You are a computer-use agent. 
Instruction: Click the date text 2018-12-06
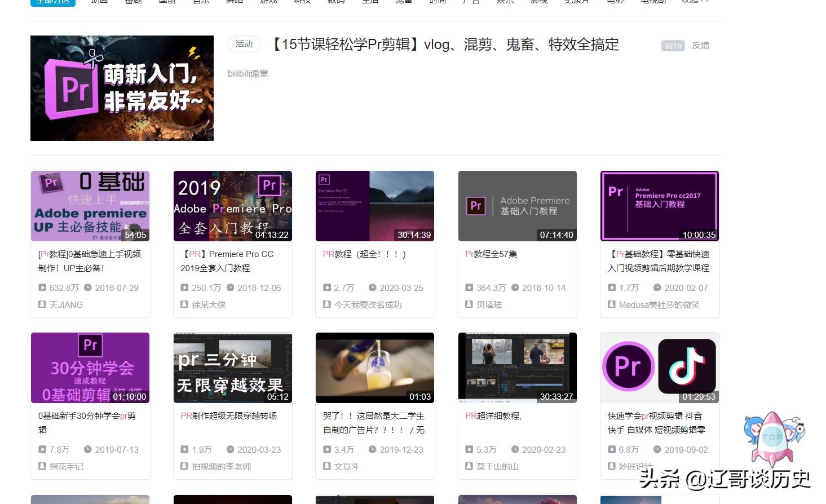click(x=259, y=288)
